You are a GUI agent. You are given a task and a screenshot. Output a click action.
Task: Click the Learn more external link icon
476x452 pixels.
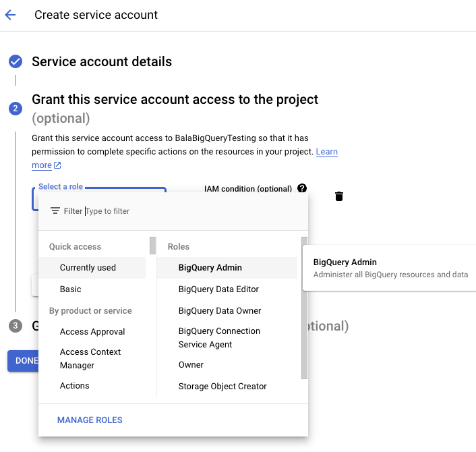click(x=57, y=165)
